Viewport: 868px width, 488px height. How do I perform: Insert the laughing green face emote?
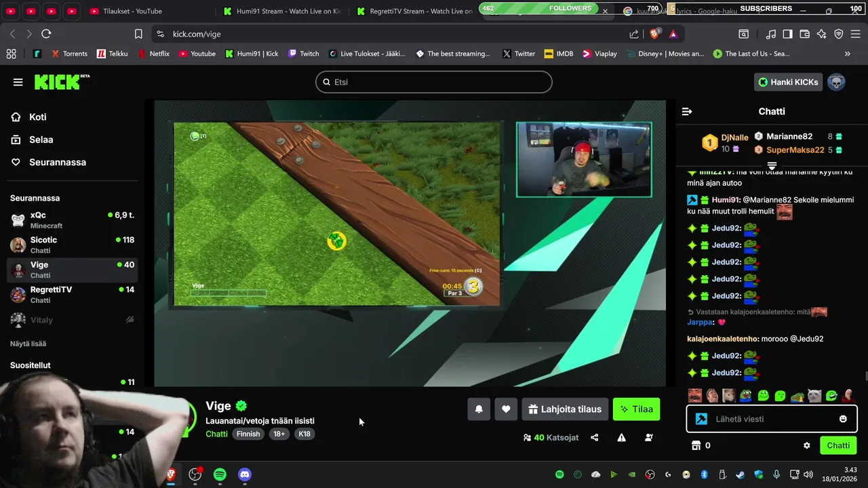(831, 395)
